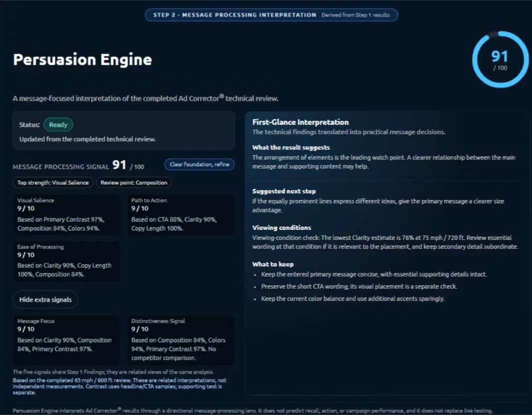Open the Step 2 Message Processing Interpretation banner

click(x=271, y=15)
